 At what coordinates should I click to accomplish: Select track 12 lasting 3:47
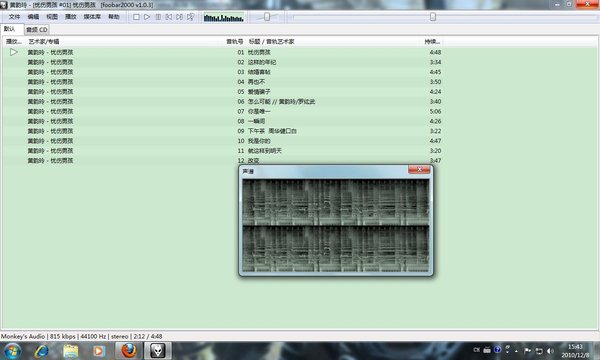(x=223, y=161)
